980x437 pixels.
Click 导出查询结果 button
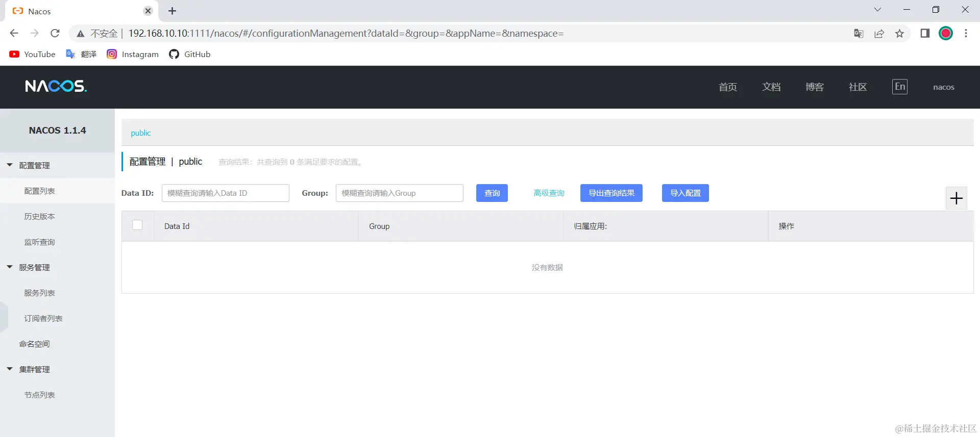tap(611, 193)
